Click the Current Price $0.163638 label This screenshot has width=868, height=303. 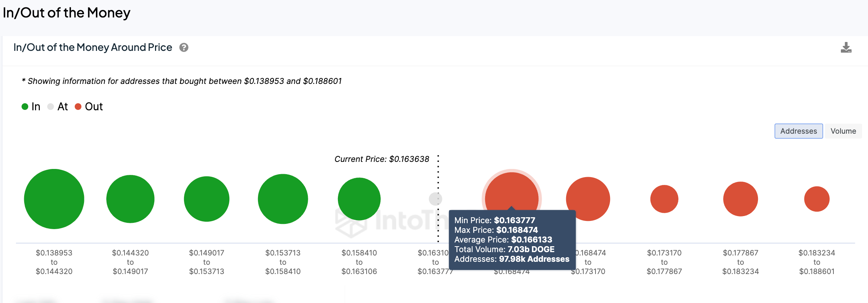pos(381,159)
